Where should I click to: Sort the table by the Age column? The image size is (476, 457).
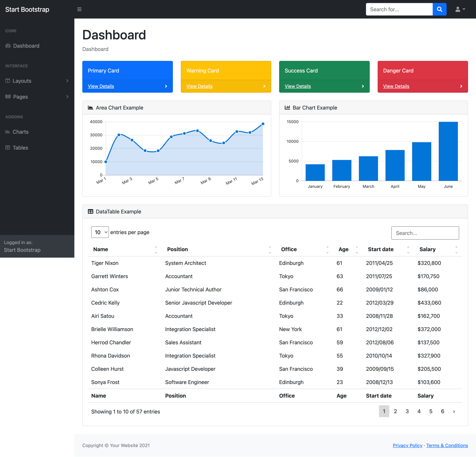pos(343,249)
